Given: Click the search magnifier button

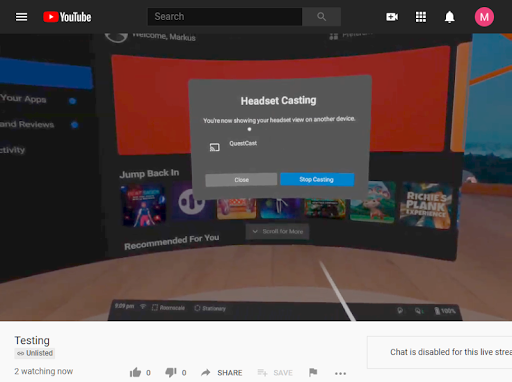Looking at the screenshot, I should [x=321, y=17].
